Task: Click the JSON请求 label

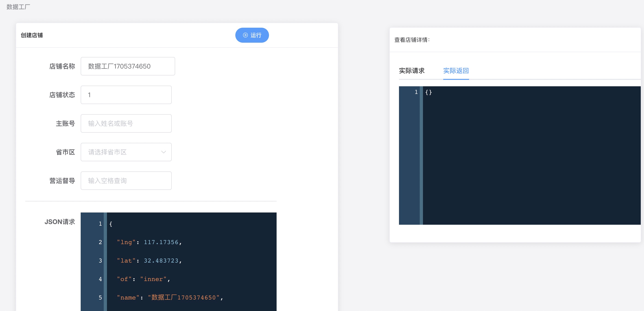Action: click(60, 222)
